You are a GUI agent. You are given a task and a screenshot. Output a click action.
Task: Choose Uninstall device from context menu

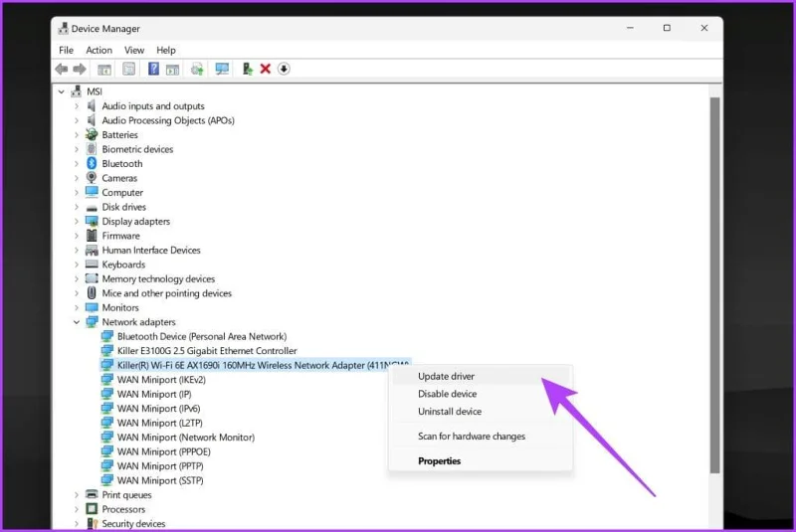point(481,412)
